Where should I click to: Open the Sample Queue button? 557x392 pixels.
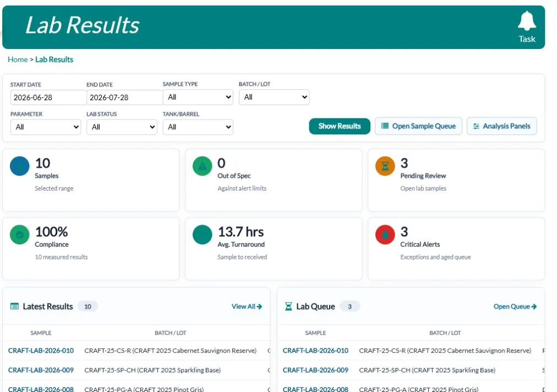[x=418, y=126]
